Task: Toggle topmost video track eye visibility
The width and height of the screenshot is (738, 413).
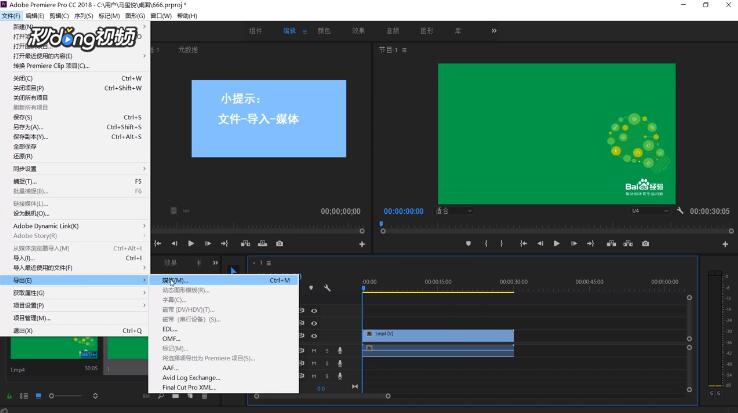Action: (x=314, y=311)
